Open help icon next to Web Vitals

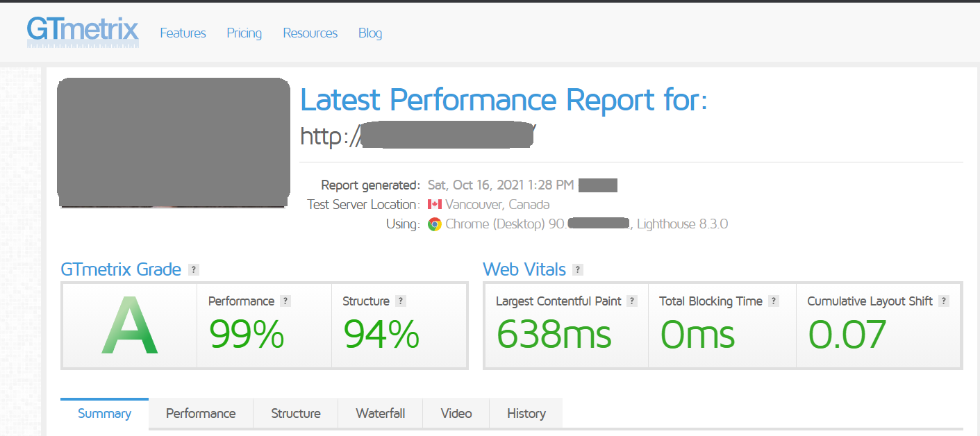[578, 269]
